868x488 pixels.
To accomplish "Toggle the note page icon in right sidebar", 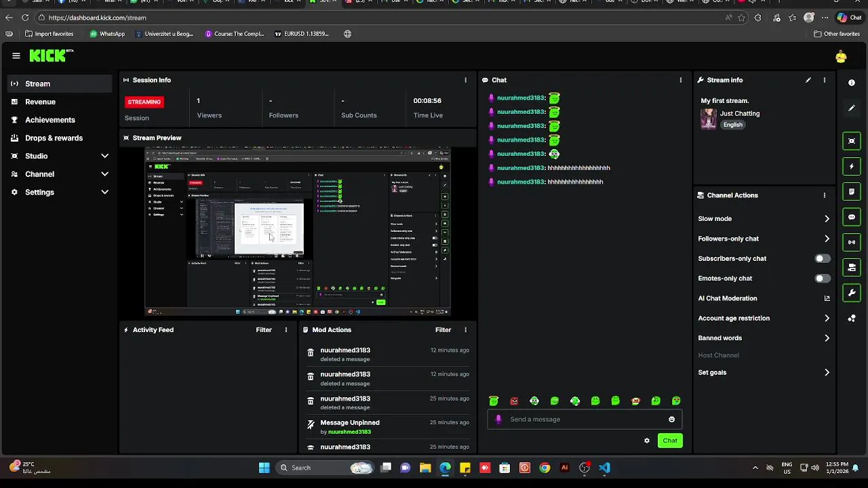I will pos(852,192).
